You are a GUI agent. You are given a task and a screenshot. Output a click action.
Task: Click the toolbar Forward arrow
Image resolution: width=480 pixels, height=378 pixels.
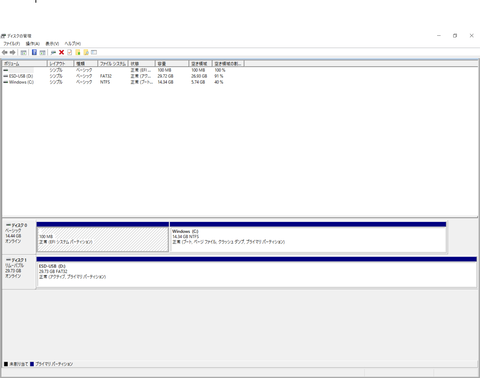click(x=13, y=52)
